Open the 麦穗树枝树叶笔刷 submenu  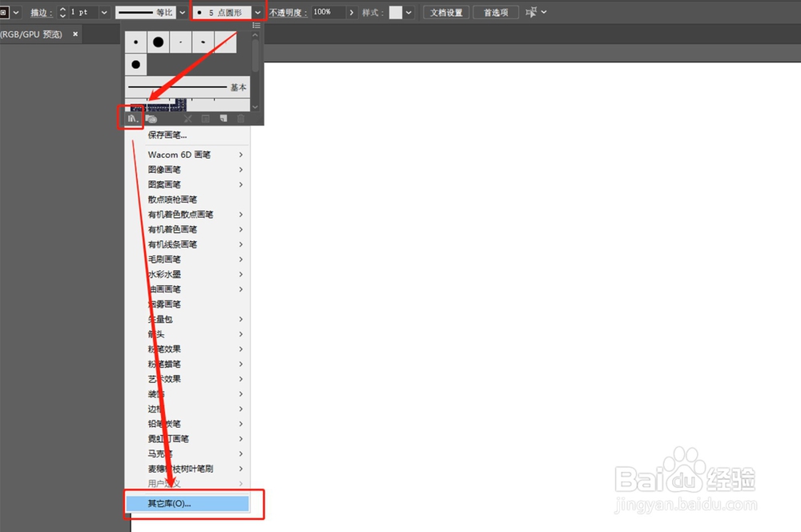tap(187, 469)
